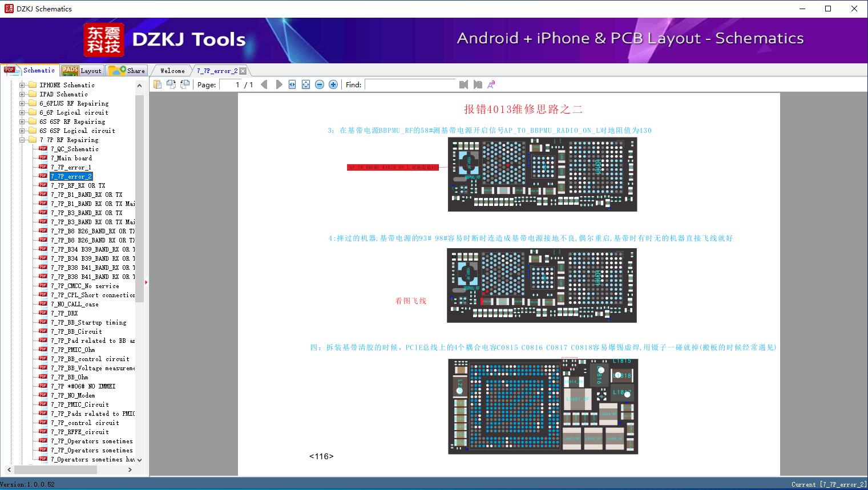Image resolution: width=868 pixels, height=490 pixels.
Task: Click the tree vertical scrollbar thumb
Action: pos(140,199)
